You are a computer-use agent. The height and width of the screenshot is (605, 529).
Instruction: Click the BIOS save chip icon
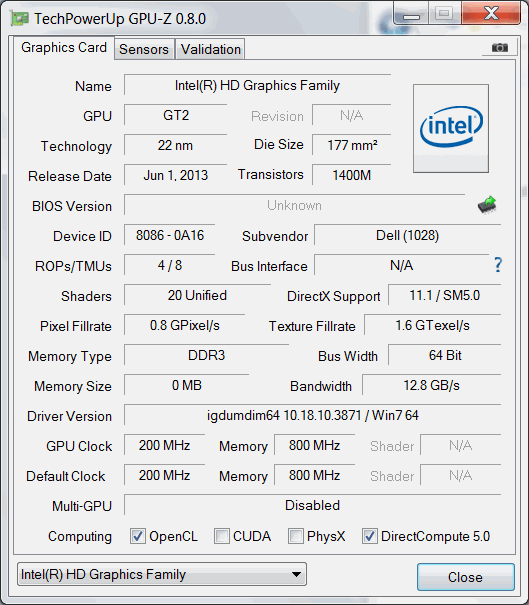[487, 205]
